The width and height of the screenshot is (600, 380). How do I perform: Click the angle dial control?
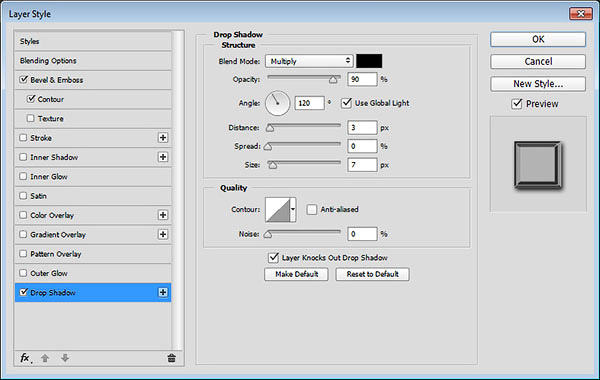coord(277,103)
